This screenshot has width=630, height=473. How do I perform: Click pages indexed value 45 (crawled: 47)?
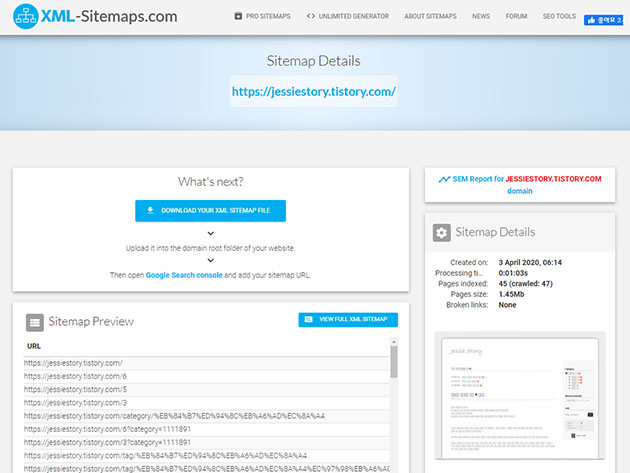click(526, 284)
